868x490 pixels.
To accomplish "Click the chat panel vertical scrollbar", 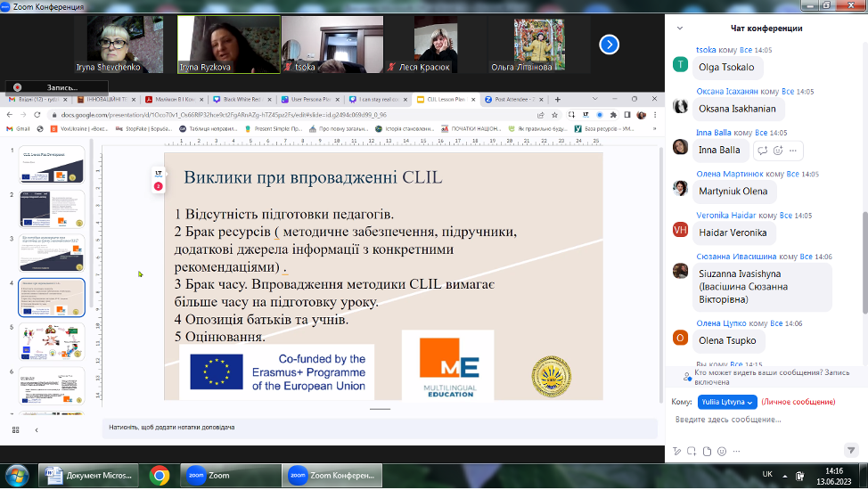I will tap(863, 267).
